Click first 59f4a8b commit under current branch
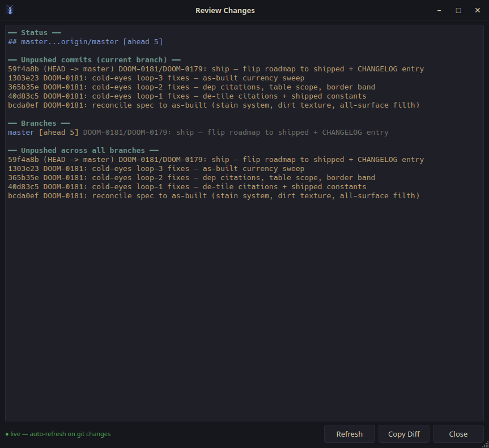Screen dimensions: 489x448 tap(216, 69)
